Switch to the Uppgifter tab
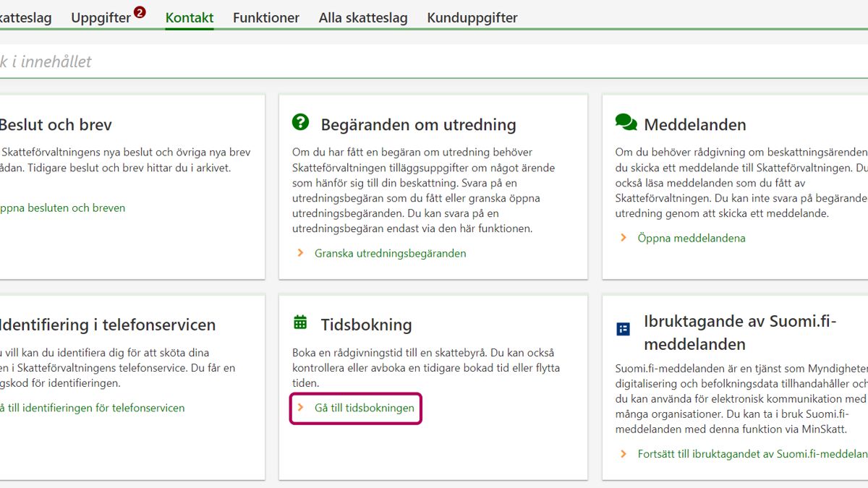The width and height of the screenshot is (868, 488). coord(101,18)
